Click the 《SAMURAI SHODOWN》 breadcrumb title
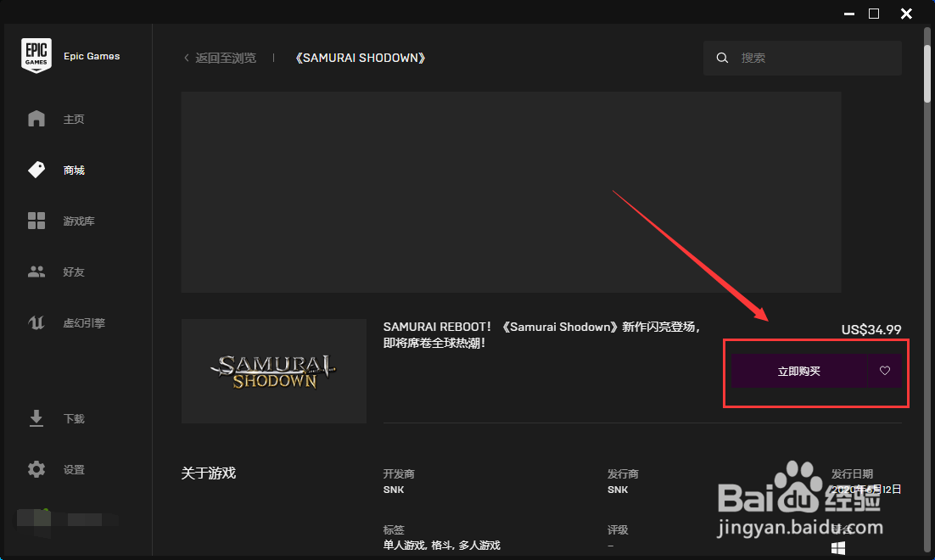 [360, 58]
